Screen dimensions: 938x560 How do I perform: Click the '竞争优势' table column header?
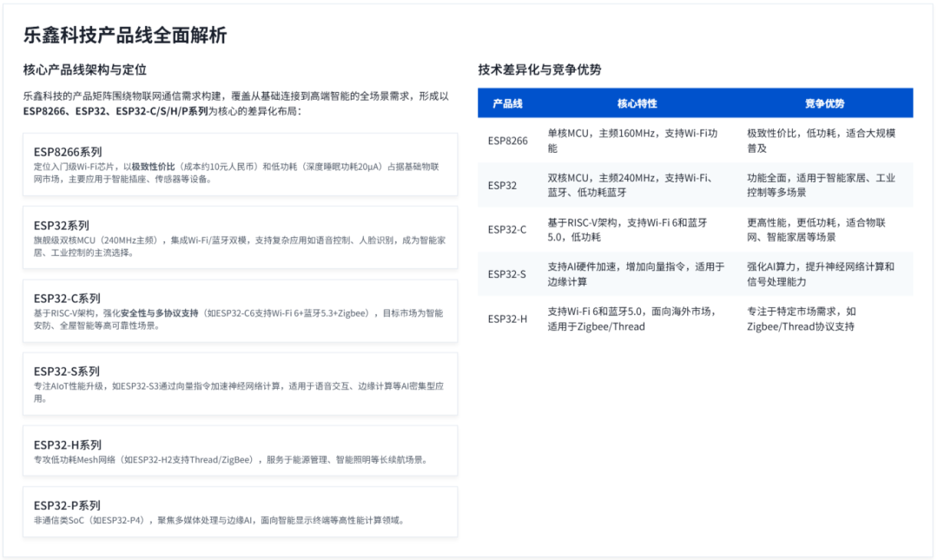824,103
